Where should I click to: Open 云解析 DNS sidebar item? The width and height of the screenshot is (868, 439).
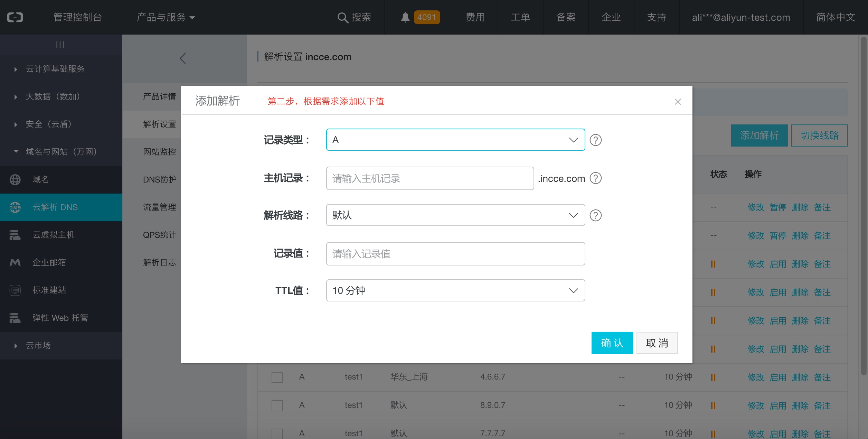click(x=61, y=207)
